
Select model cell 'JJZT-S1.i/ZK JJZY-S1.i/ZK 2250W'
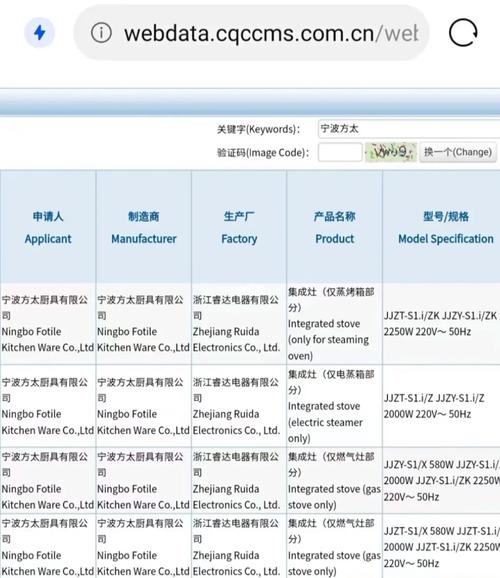point(442,324)
